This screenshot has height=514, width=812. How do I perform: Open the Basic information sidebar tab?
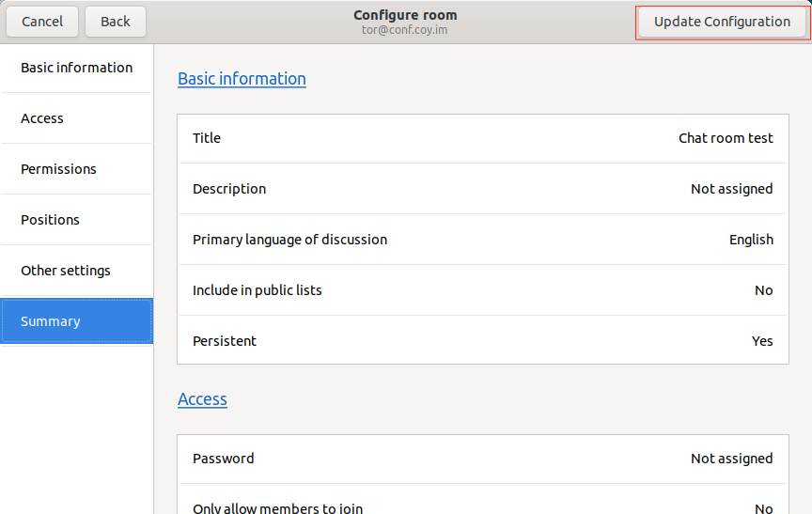point(76,68)
